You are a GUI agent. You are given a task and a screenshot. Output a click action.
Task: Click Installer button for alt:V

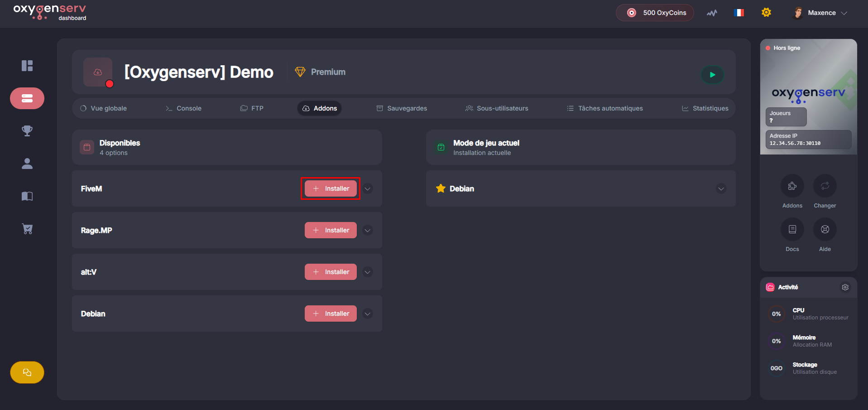point(331,272)
